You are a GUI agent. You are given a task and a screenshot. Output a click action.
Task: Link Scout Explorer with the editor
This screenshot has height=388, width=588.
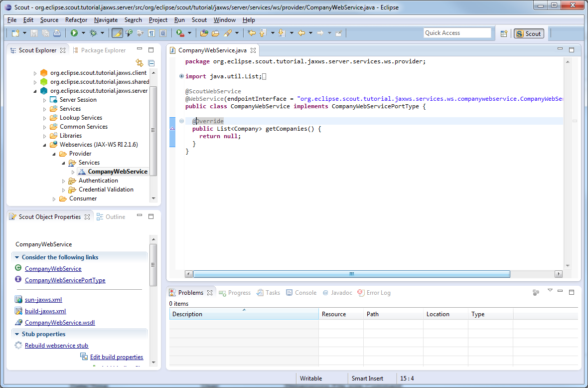[x=140, y=63]
